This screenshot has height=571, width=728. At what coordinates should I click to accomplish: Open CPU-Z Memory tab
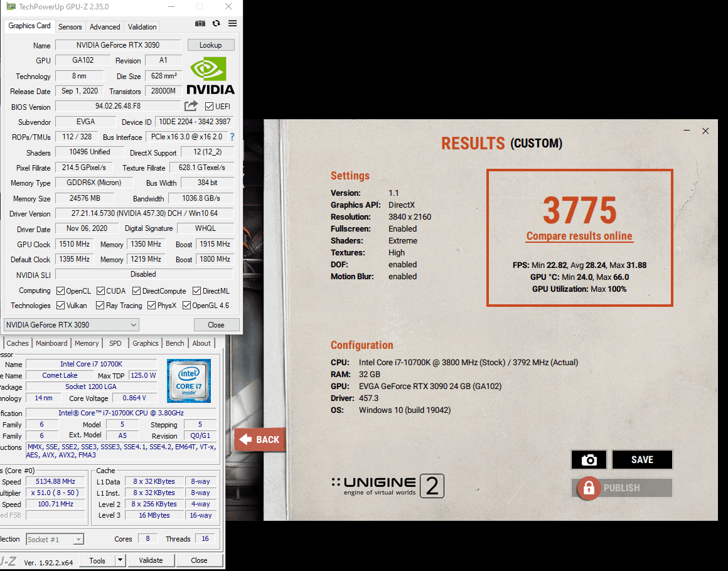(x=87, y=343)
